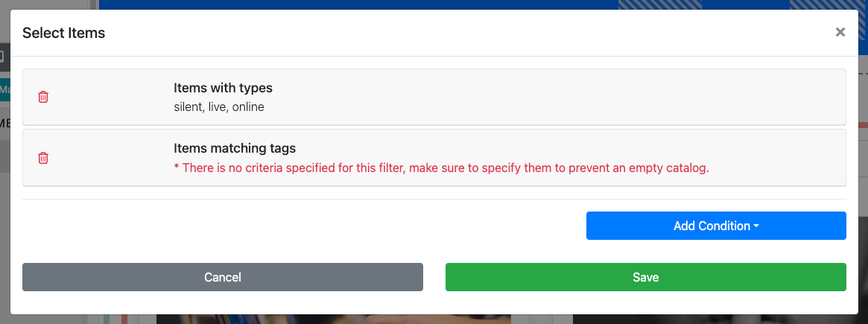Image resolution: width=868 pixels, height=324 pixels.
Task: Click the "Items matching tags" heading
Action: pyautogui.click(x=235, y=148)
